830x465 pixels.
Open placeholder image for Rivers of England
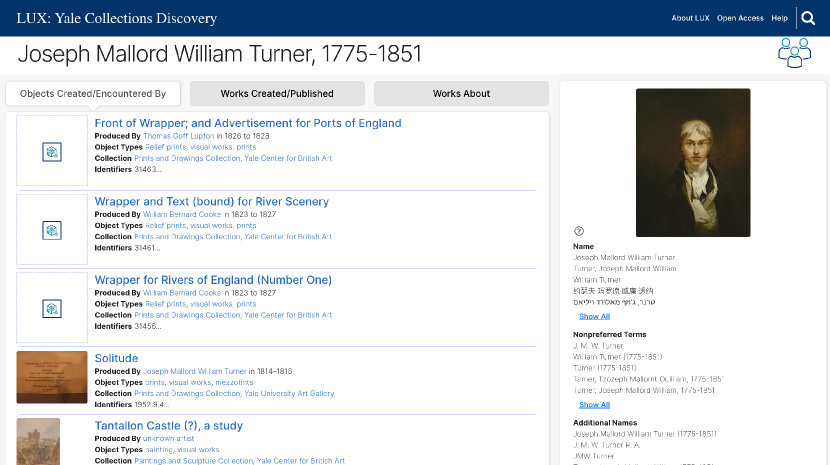click(52, 308)
